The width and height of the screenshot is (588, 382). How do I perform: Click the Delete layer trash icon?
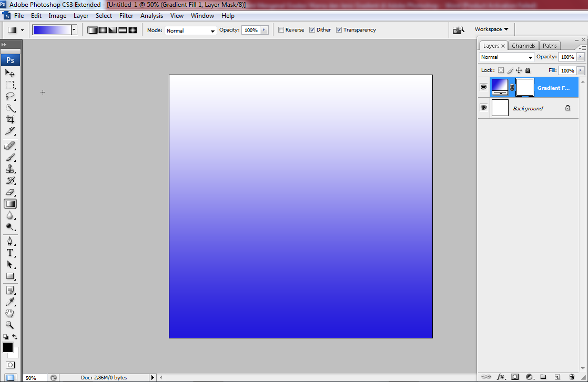coord(572,377)
